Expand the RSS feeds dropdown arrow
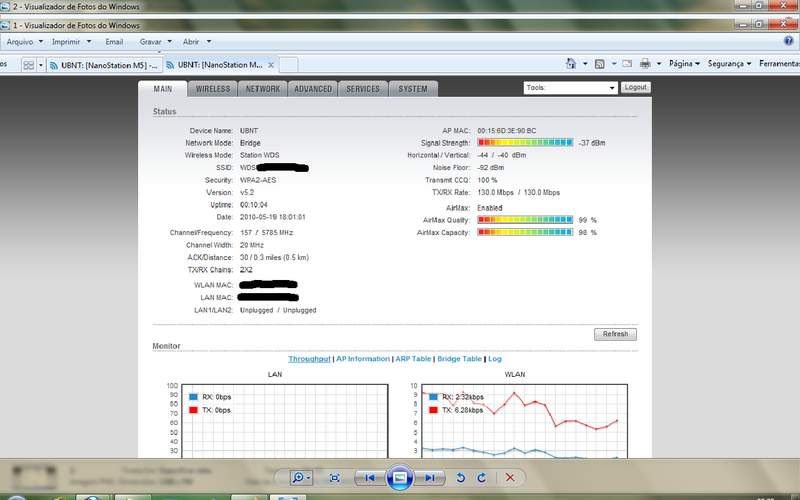 (614, 64)
